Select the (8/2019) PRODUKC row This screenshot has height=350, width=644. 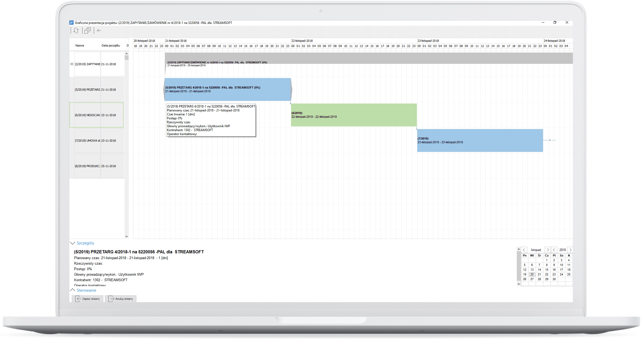[97, 166]
